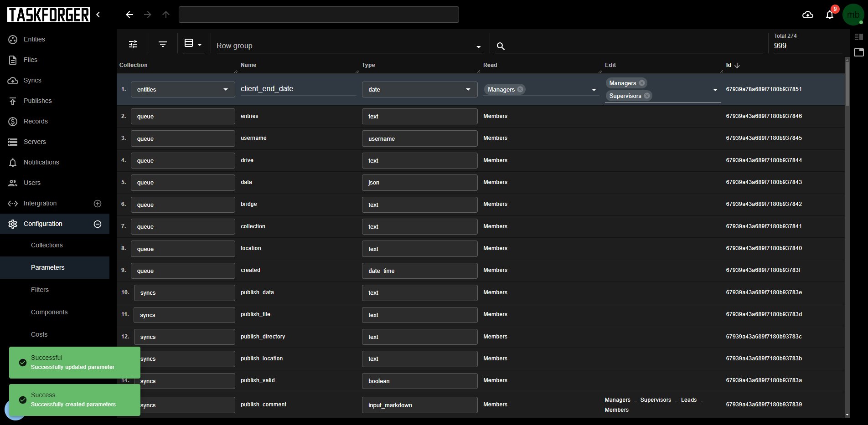The width and height of the screenshot is (868, 425).
Task: Select the Collections submenu item
Action: pos(55,245)
